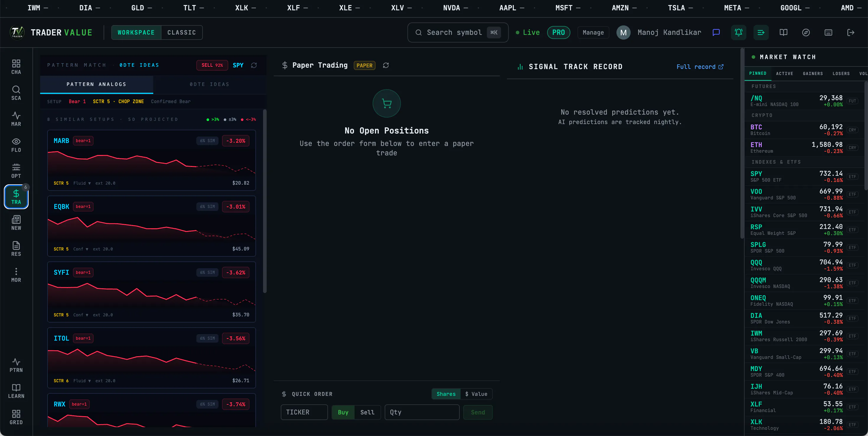Screen dimensions: 868x436
Task: Select the GAINERS tab in Market Watch
Action: [x=813, y=73]
